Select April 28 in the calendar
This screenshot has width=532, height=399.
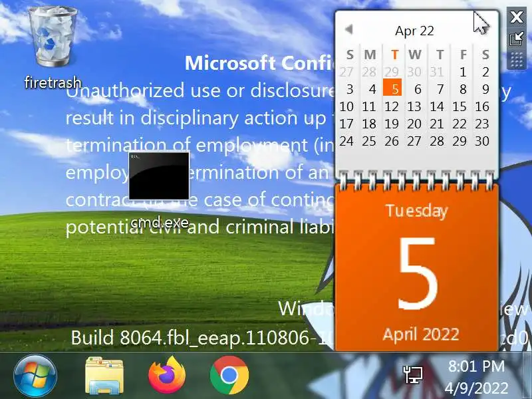click(437, 141)
